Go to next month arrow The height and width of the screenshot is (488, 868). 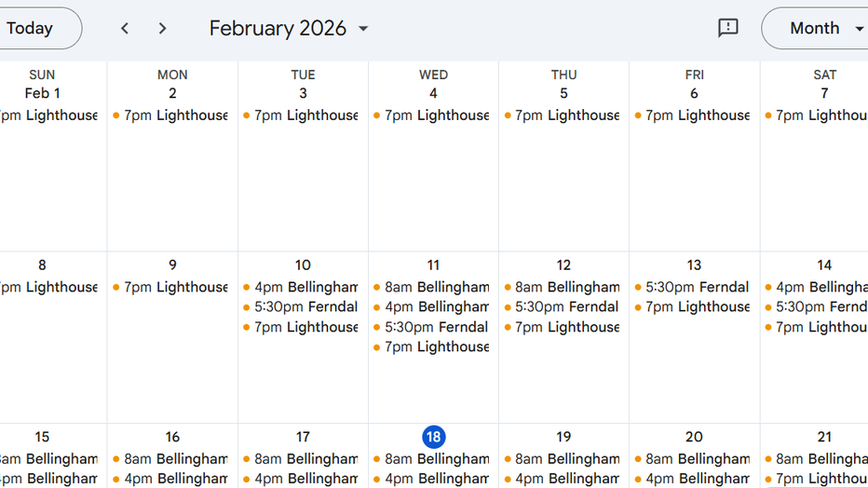(162, 29)
